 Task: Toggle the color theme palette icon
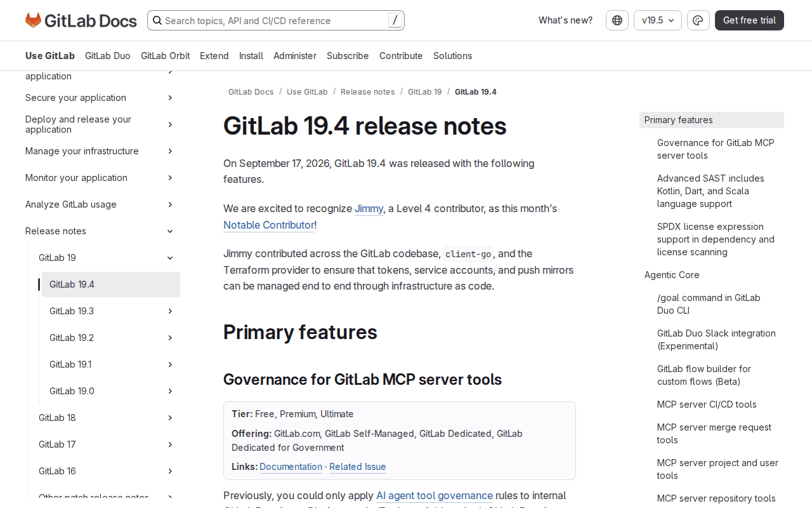(x=698, y=20)
